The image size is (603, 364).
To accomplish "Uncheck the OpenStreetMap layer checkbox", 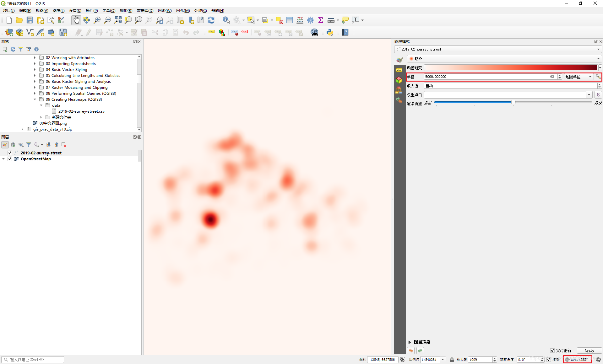I will (x=10, y=159).
